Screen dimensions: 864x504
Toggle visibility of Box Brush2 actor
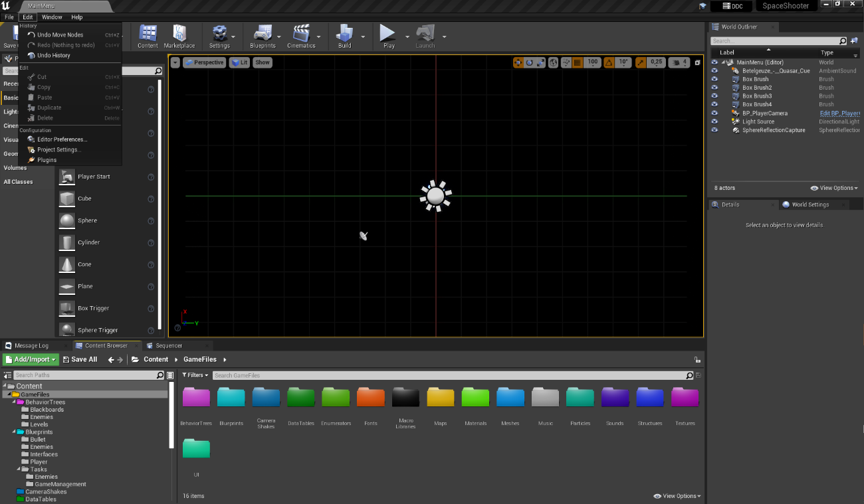pos(714,88)
